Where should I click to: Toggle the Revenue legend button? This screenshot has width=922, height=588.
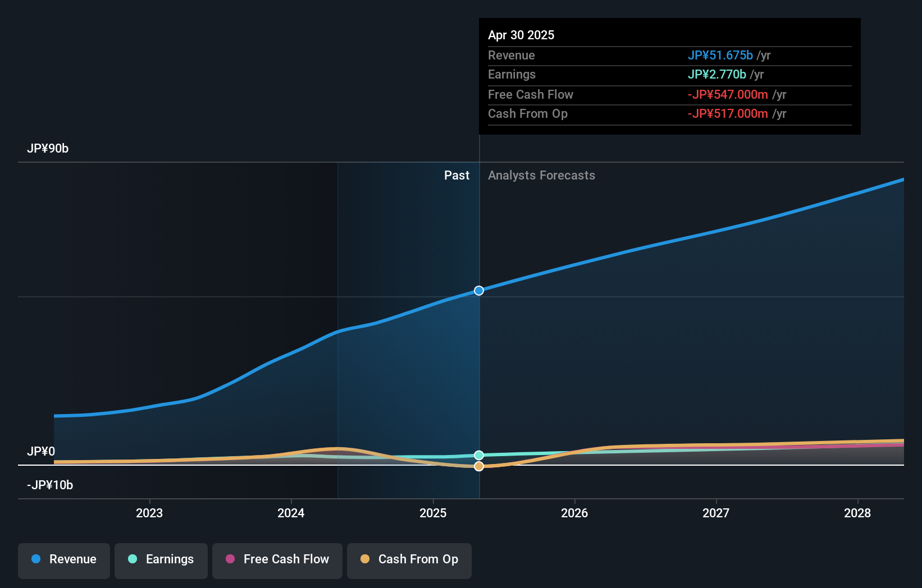pyautogui.click(x=64, y=561)
